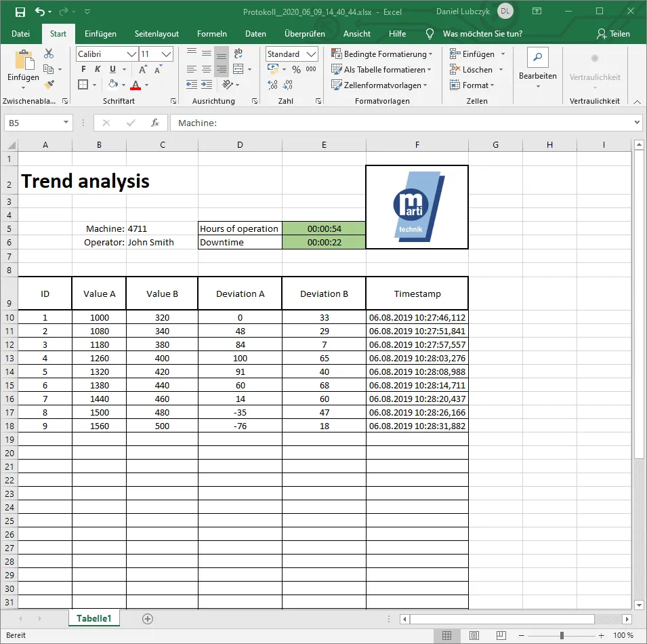Toggle italic K formatting
The image size is (647, 644).
point(98,69)
